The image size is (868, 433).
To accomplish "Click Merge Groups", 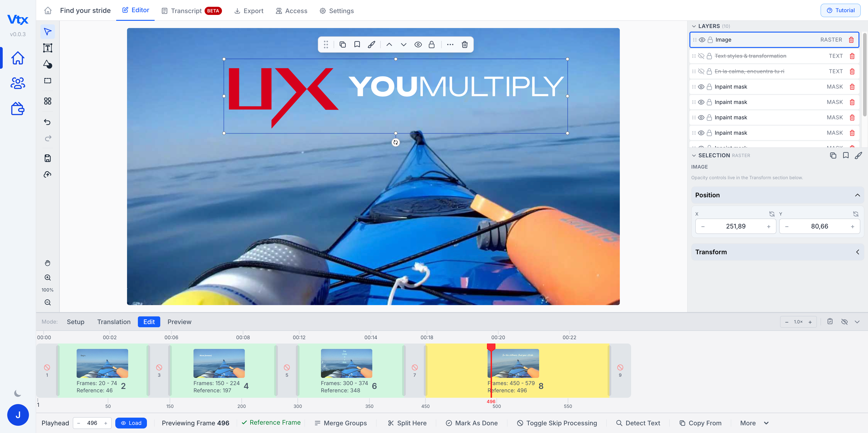I will pyautogui.click(x=340, y=423).
